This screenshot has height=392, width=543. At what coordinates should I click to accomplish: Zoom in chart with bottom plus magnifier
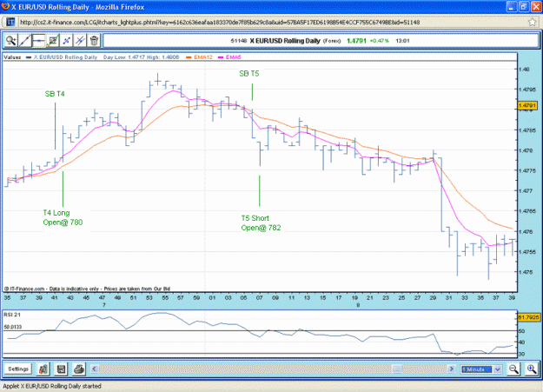[x=531, y=369]
